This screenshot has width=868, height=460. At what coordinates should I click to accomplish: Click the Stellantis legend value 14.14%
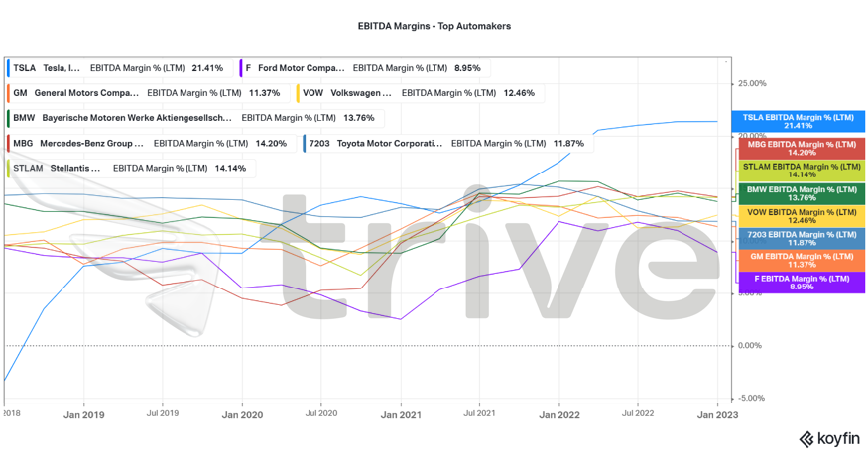tap(230, 169)
